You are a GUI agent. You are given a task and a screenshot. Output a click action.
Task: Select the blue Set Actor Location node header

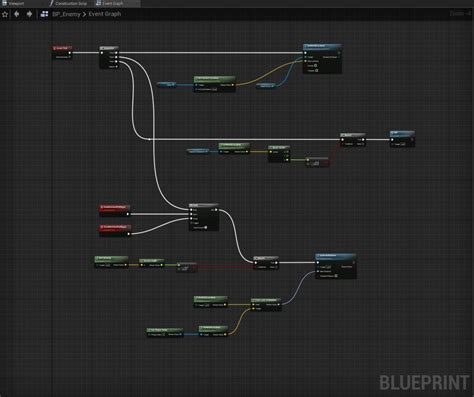pyautogui.click(x=322, y=47)
